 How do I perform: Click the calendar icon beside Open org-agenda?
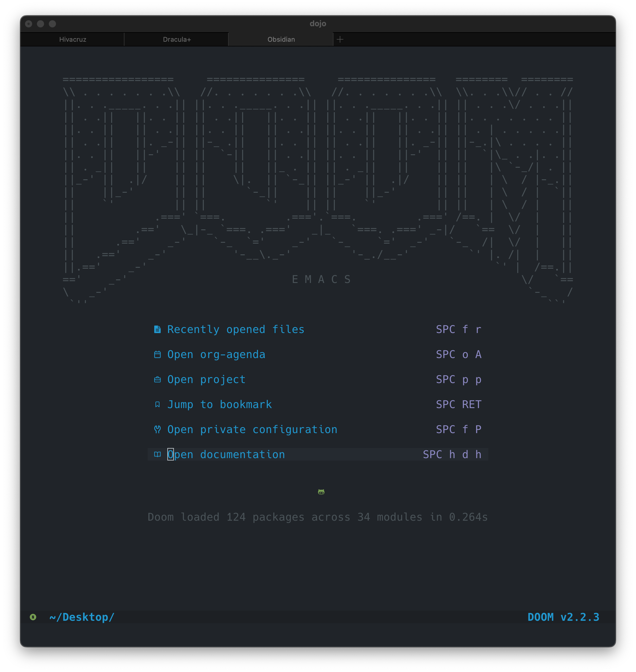click(x=157, y=354)
